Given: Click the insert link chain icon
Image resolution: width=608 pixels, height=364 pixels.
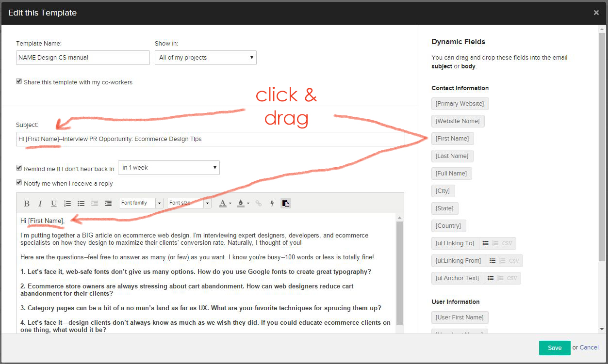Looking at the screenshot, I should (x=259, y=204).
